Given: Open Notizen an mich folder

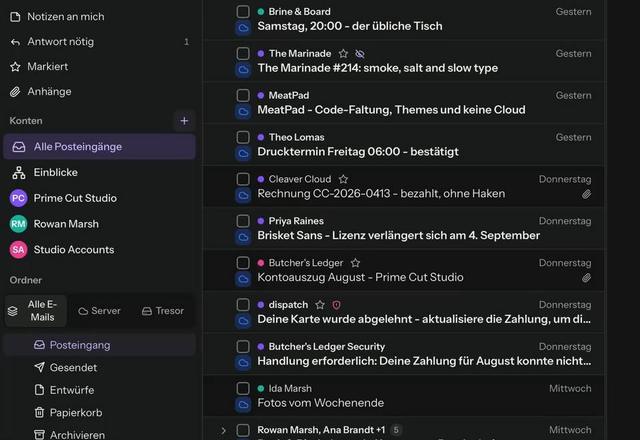Looking at the screenshot, I should pyautogui.click(x=99, y=17).
